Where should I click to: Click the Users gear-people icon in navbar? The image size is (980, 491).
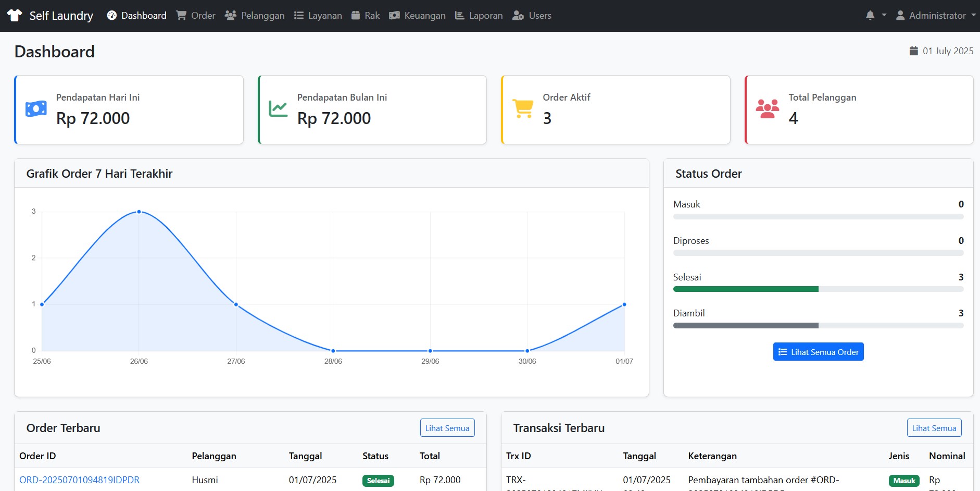518,16
